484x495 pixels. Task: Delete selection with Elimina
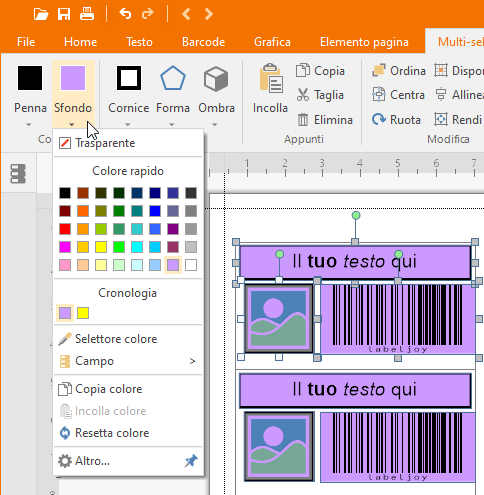point(325,120)
